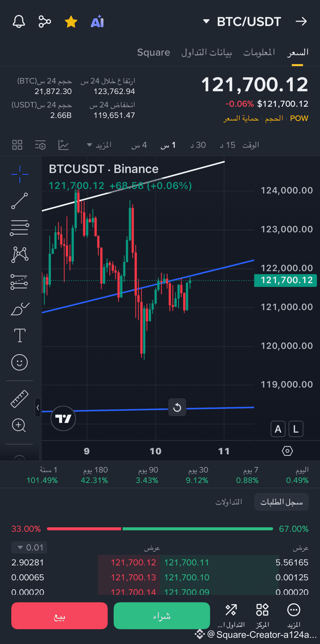
Task: Open the التداولات trades tab
Action: (229, 502)
